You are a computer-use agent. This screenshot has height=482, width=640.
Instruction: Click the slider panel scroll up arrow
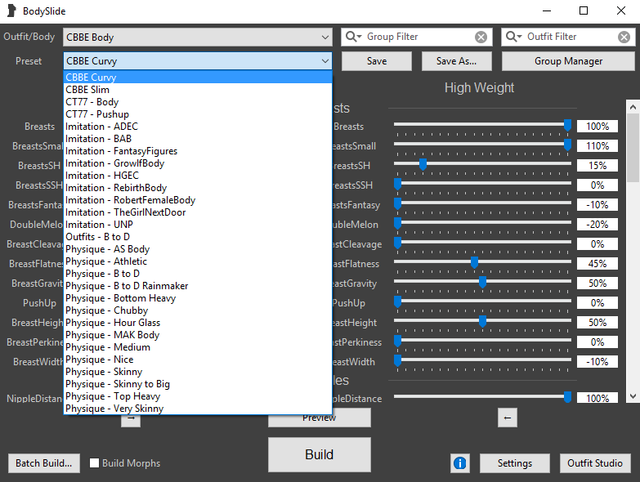click(633, 107)
